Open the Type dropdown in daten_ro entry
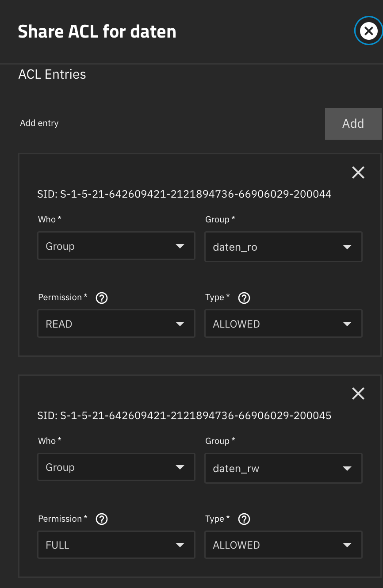Viewport: 383px width, 588px height. pos(283,324)
